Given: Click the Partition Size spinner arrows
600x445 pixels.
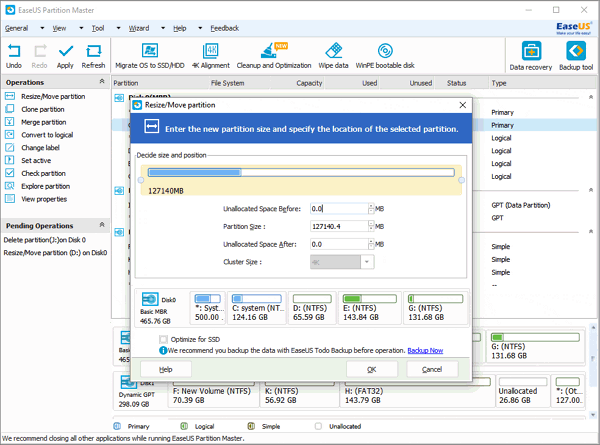Looking at the screenshot, I should [x=371, y=226].
